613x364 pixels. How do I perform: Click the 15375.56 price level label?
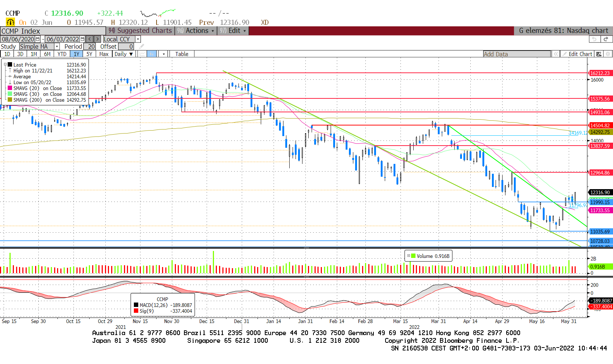(x=600, y=99)
